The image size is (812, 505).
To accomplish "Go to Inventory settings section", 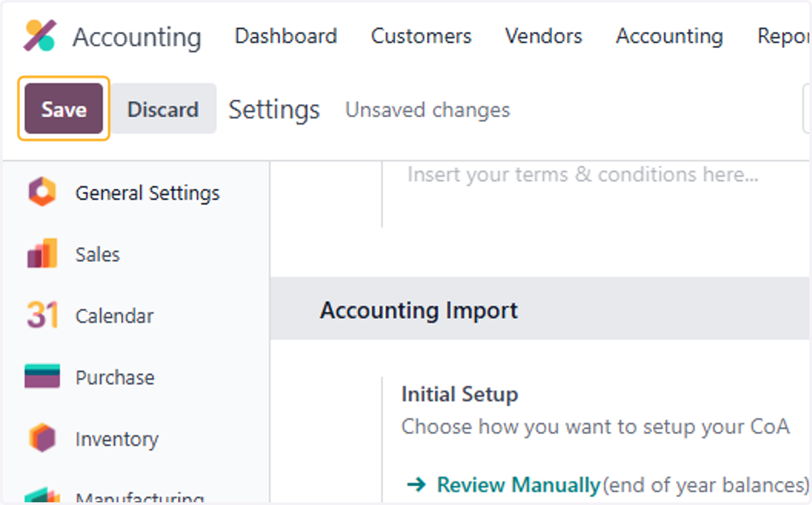I will click(116, 439).
